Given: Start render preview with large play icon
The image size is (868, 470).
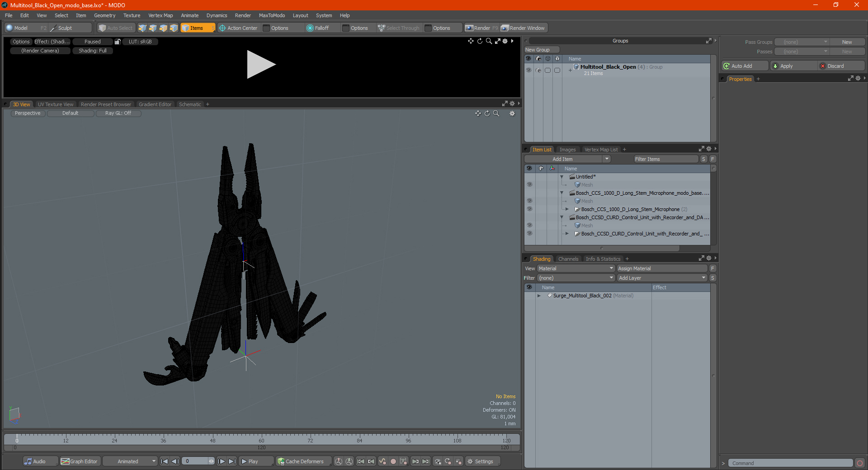Looking at the screenshot, I should (261, 65).
